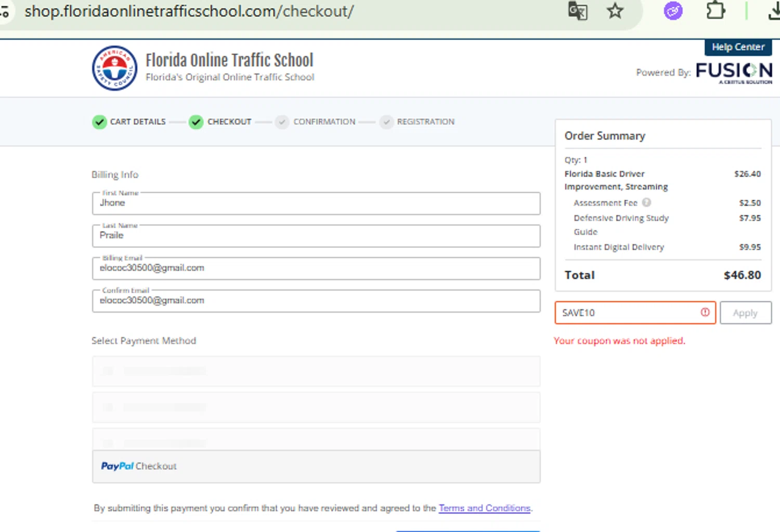Open the Help Center
780x532 pixels.
(738, 47)
